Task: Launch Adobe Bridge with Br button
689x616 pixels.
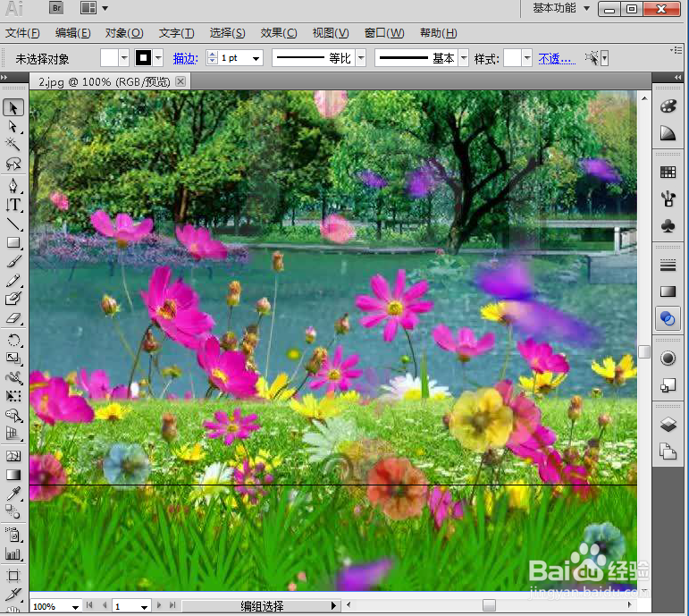Action: 56,8
